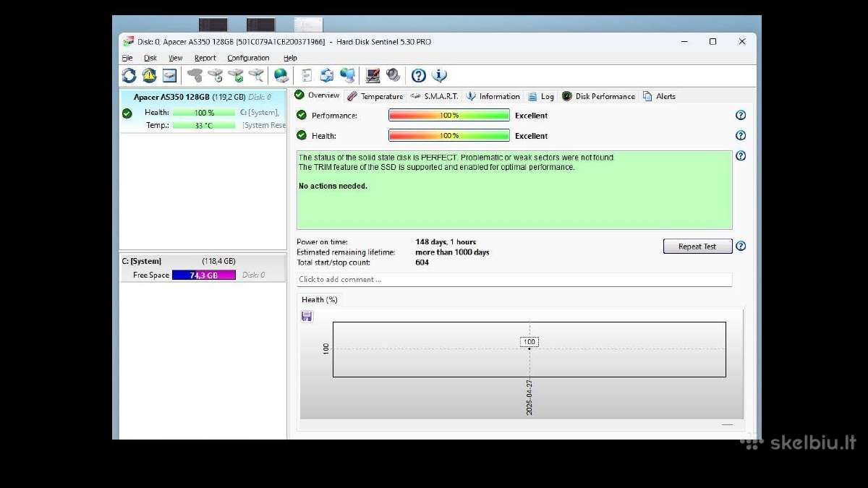Viewport: 868px width, 488px height.
Task: Click 'more than 1000 days' lifetime value
Action: [452, 252]
